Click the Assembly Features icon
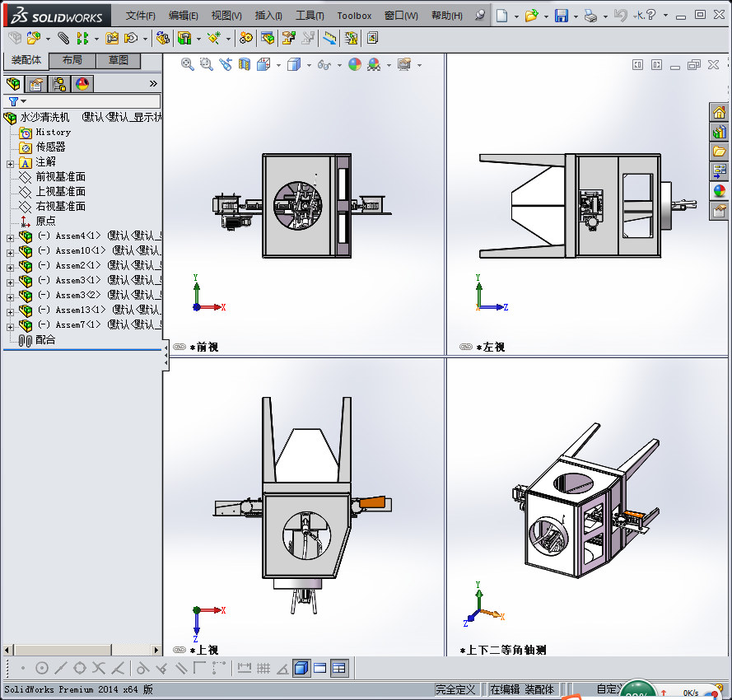The width and height of the screenshot is (732, 700). (x=185, y=38)
